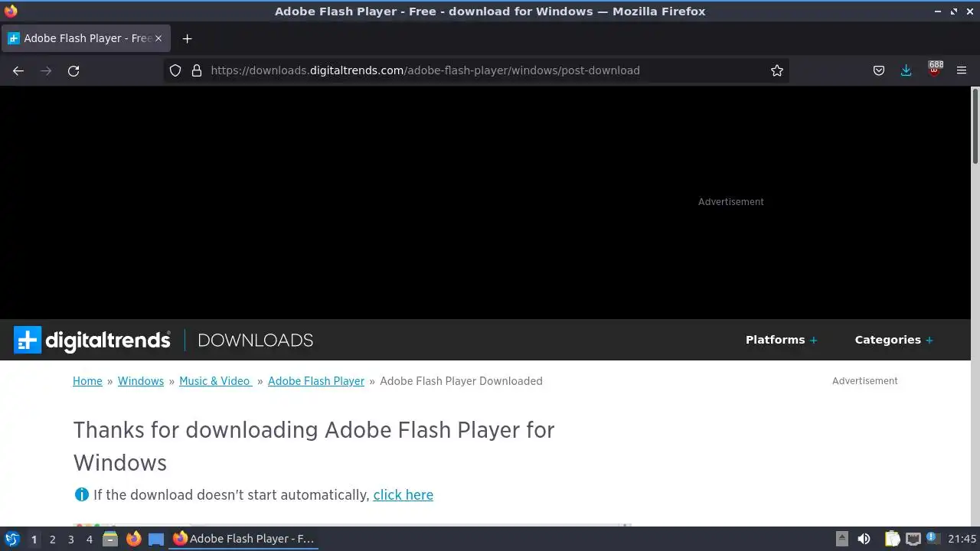Open the Pocket save icon
This screenshot has height=551, width=980.
(x=879, y=70)
